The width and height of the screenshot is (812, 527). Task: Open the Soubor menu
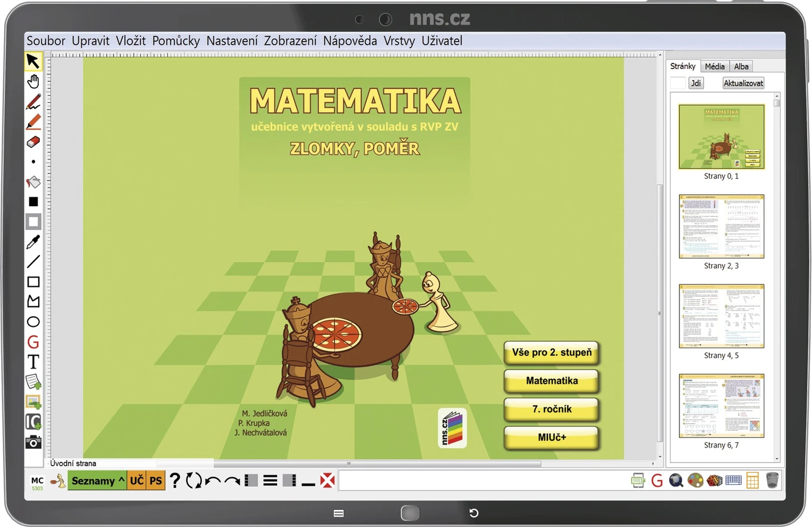coord(46,41)
